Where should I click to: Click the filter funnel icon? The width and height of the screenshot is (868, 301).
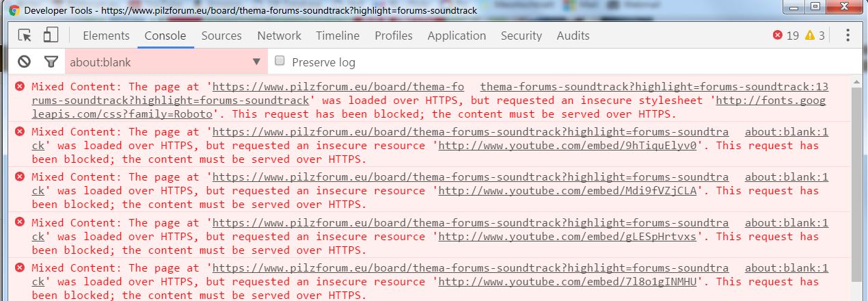pyautogui.click(x=51, y=62)
